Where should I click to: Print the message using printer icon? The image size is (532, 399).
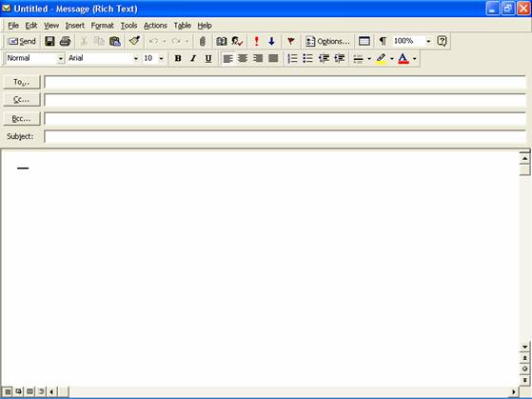(x=65, y=42)
